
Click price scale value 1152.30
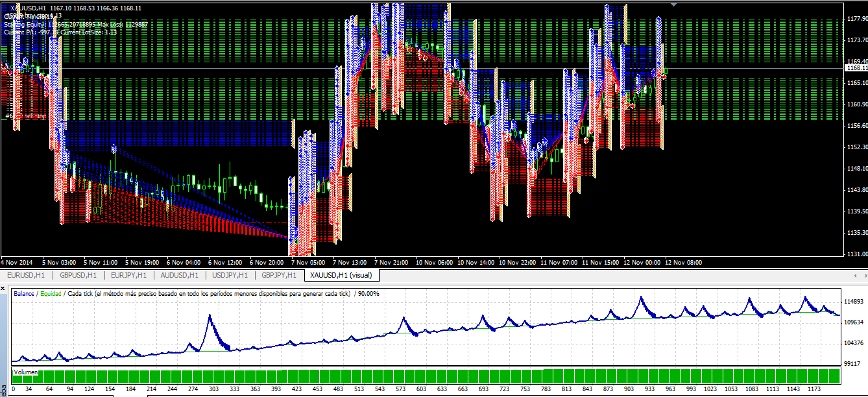point(857,147)
